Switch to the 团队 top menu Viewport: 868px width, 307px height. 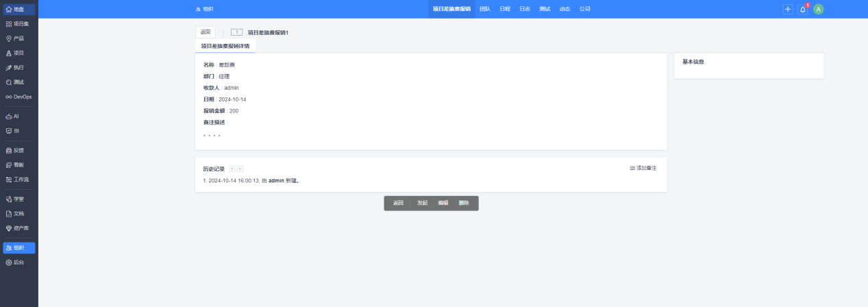[485, 9]
